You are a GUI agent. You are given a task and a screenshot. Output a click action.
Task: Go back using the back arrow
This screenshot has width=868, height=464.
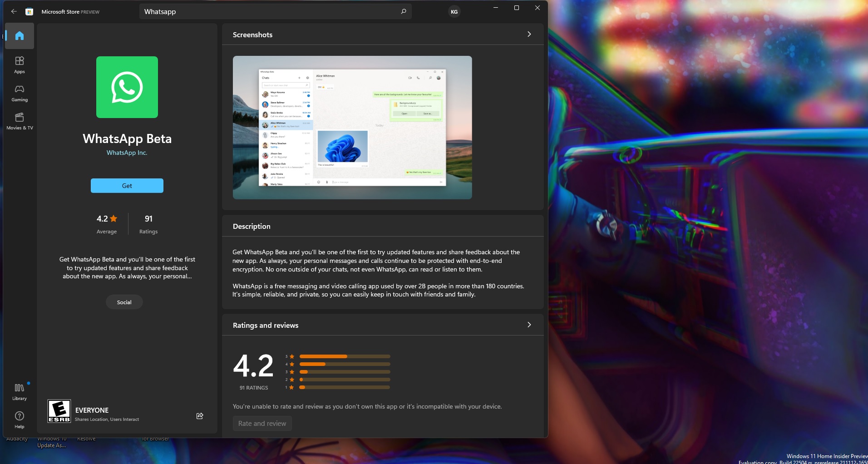point(14,11)
